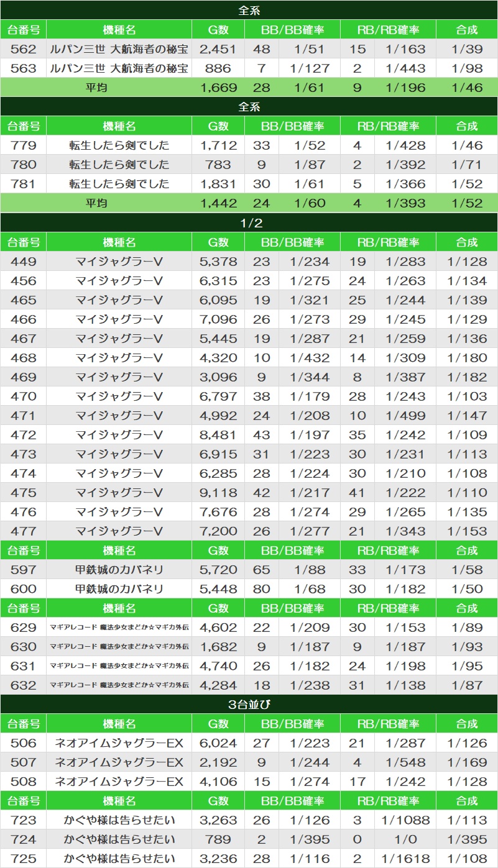This screenshot has height=868, width=498.
Task: Click BB rate 1/88 in row 597
Action: [x=309, y=570]
